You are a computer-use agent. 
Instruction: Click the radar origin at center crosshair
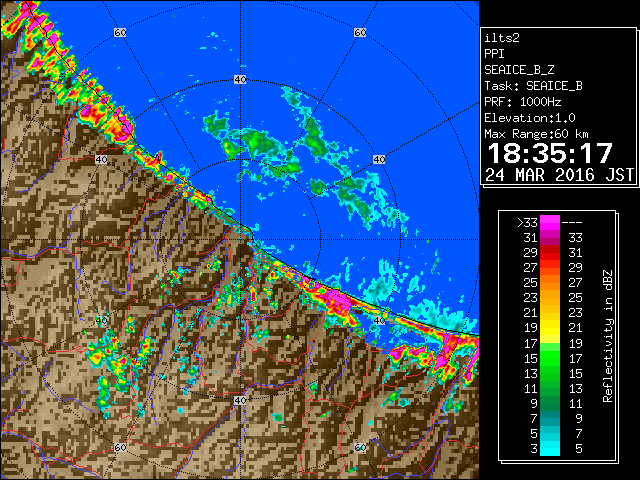[x=240, y=240]
